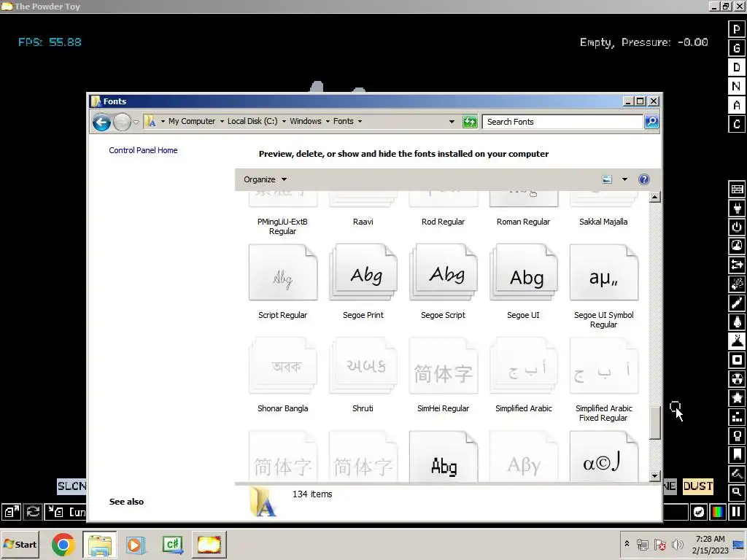Select the Solids square category icon
The image size is (747, 560).
coord(737,360)
